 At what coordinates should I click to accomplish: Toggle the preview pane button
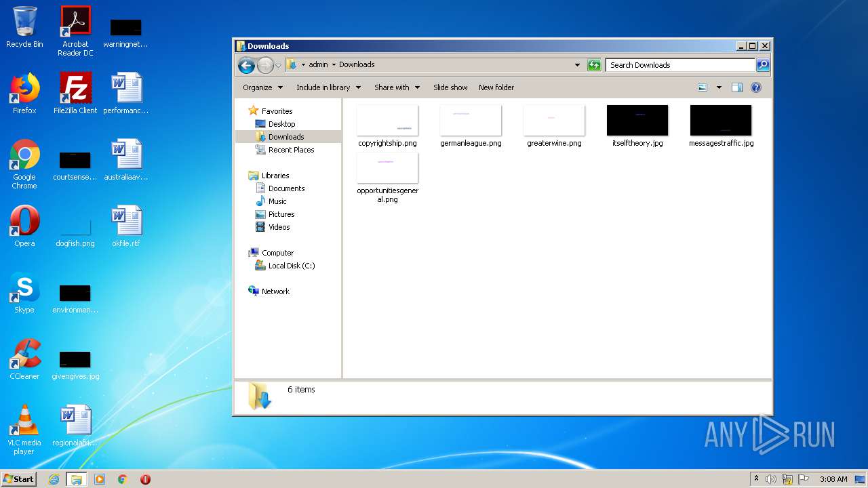pos(737,87)
